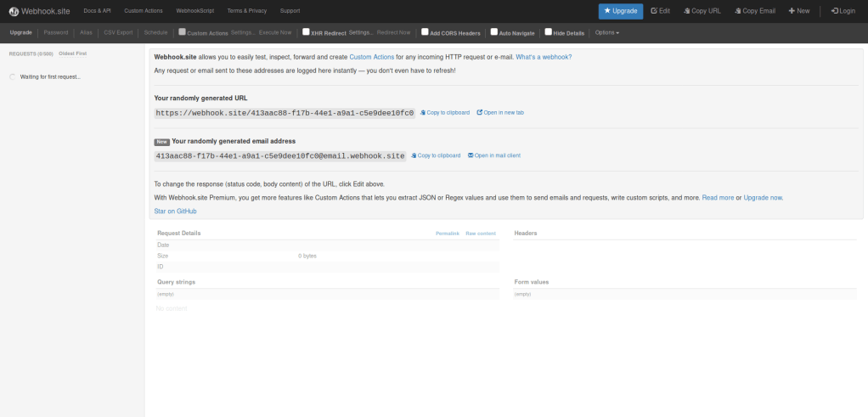Enable the XHR Redirect checkbox
This screenshot has height=417, width=868.
[x=307, y=32]
